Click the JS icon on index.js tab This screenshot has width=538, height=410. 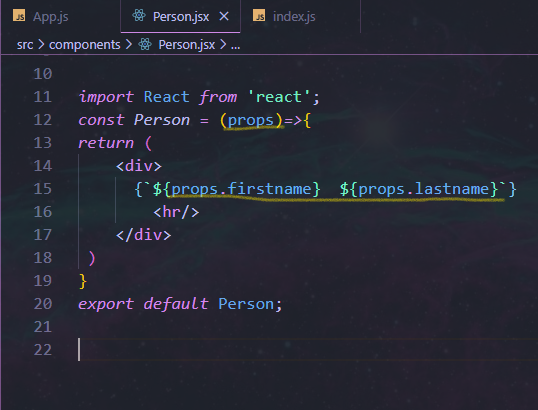click(x=259, y=16)
